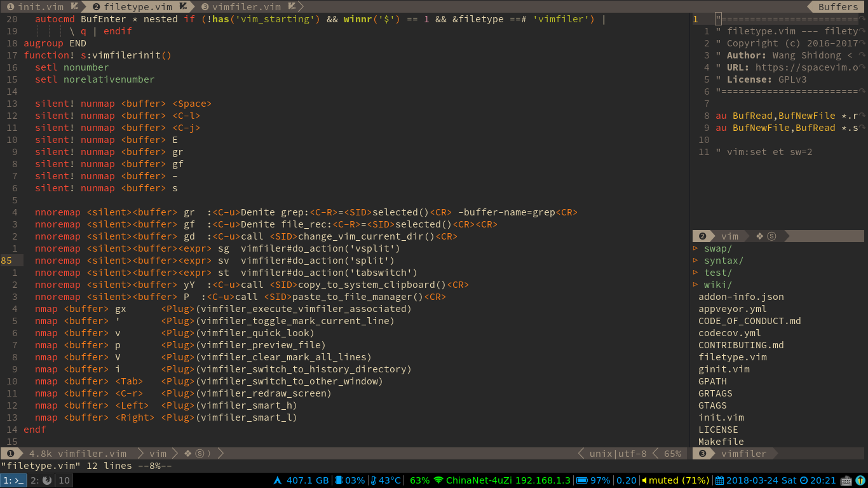The height and width of the screenshot is (488, 868).
Task: Click the 65% position in statusline
Action: (672, 454)
